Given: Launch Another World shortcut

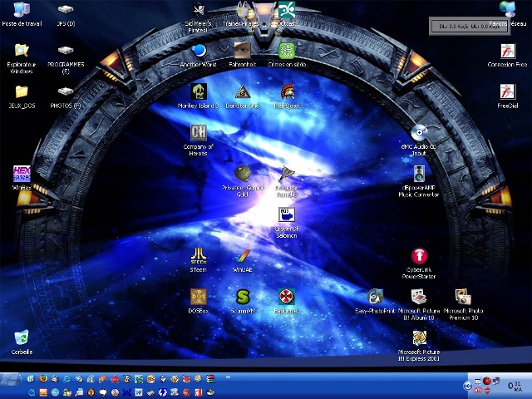Looking at the screenshot, I should coord(199,56).
